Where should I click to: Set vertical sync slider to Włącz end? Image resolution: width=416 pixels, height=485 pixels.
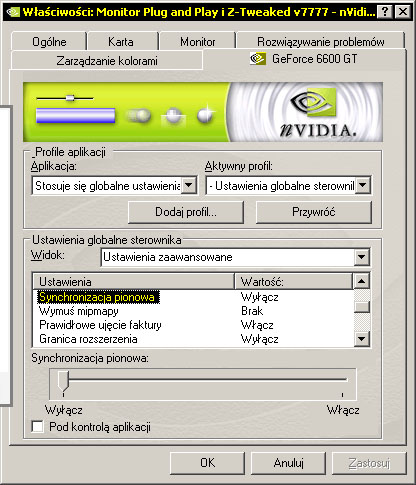(x=342, y=380)
